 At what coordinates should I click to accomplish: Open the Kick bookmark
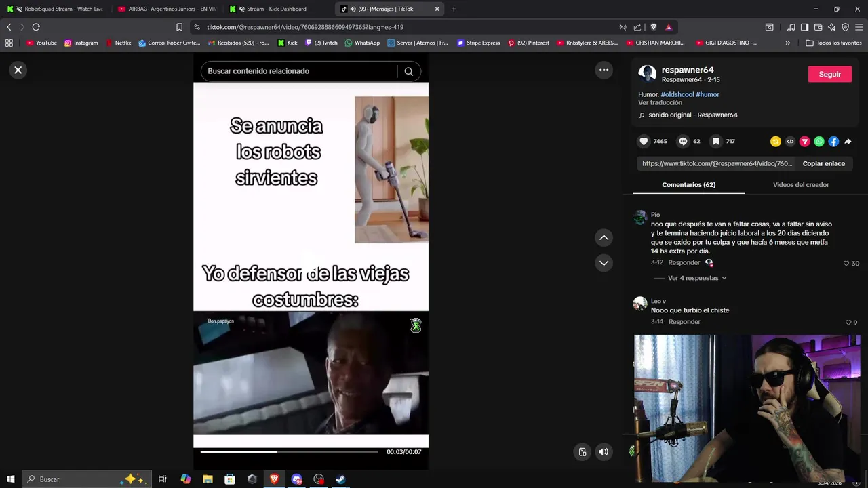pos(288,43)
